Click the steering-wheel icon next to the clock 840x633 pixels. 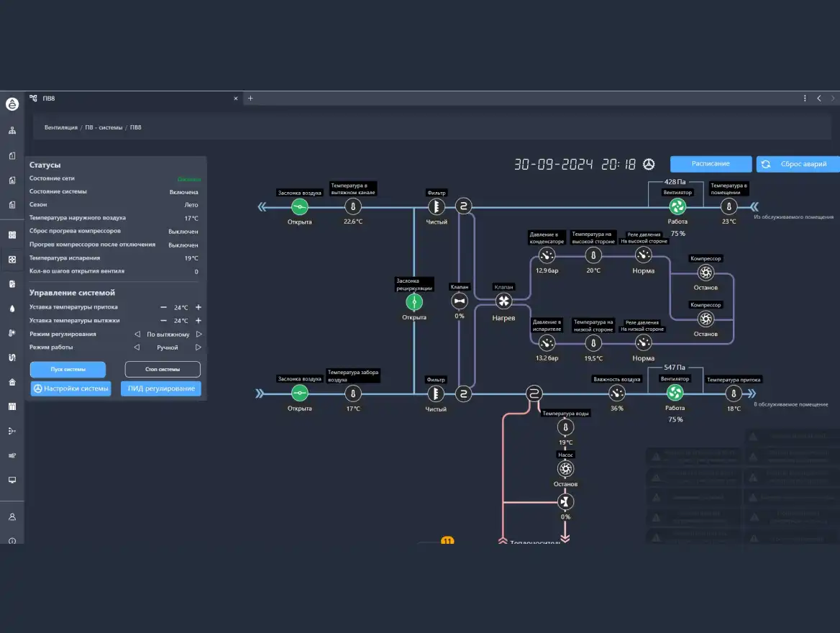pyautogui.click(x=649, y=164)
